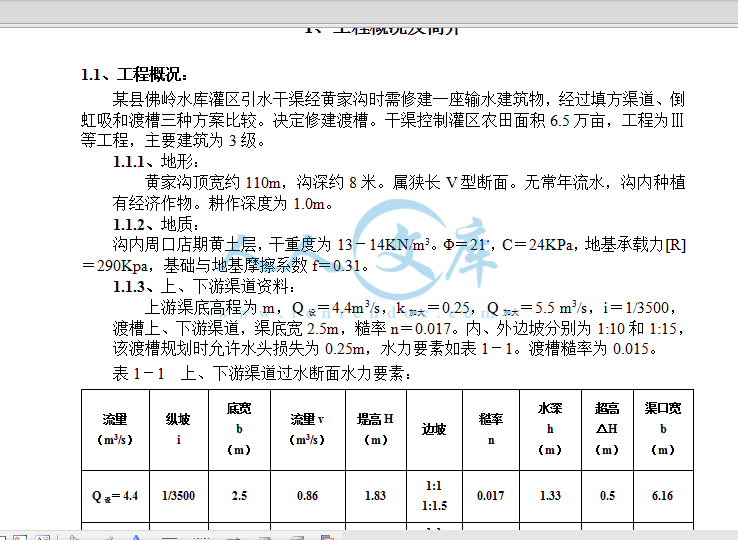Click the "超高 ΔH (m)" table header
Image resolution: width=738 pixels, height=540 pixels.
tap(607, 429)
